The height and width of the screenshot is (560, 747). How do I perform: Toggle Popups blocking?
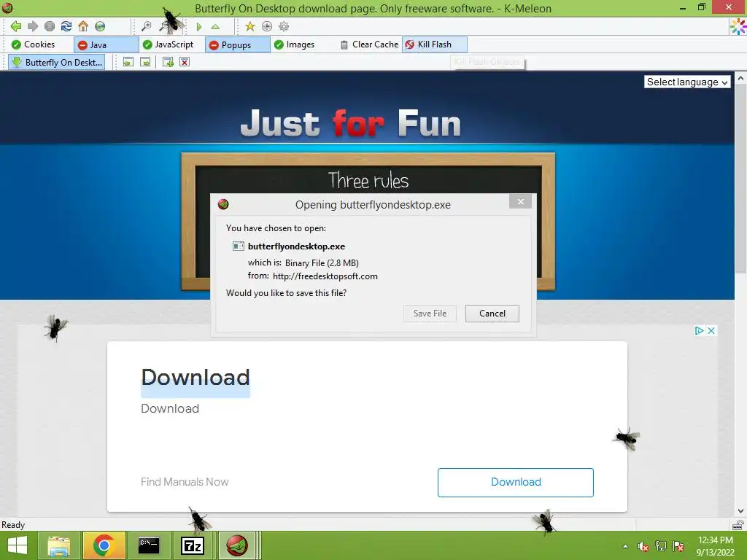(x=237, y=44)
